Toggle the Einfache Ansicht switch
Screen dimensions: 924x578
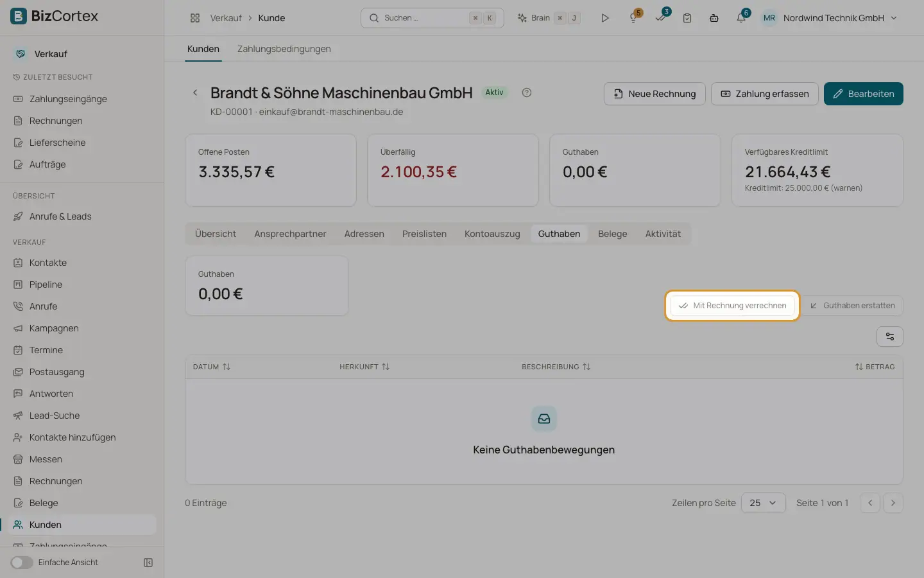pyautogui.click(x=22, y=563)
